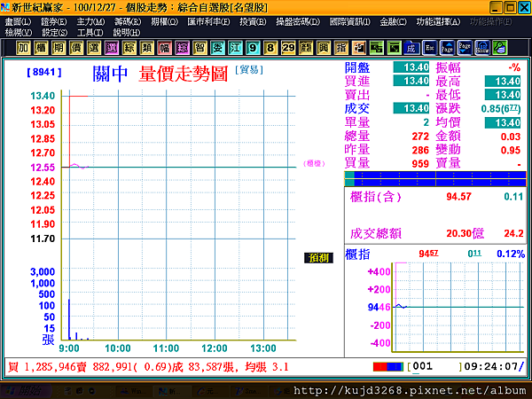This screenshot has height=399, width=532.
Task: Open the 證券(E) menu
Action: pyautogui.click(x=54, y=22)
